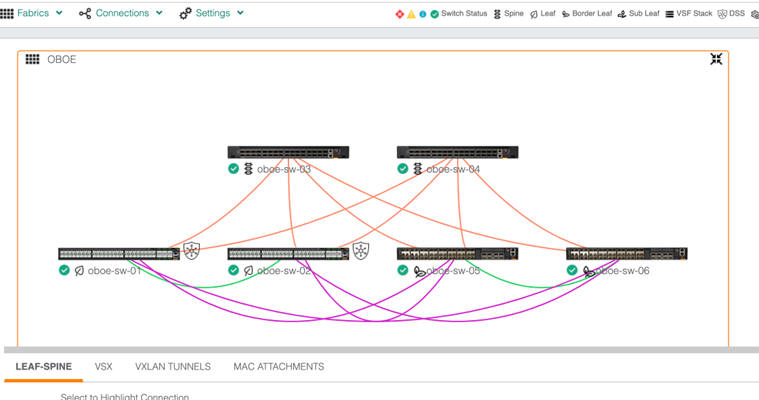
Task: Click the DSS shield on oboe-sw-01
Action: pyautogui.click(x=192, y=251)
